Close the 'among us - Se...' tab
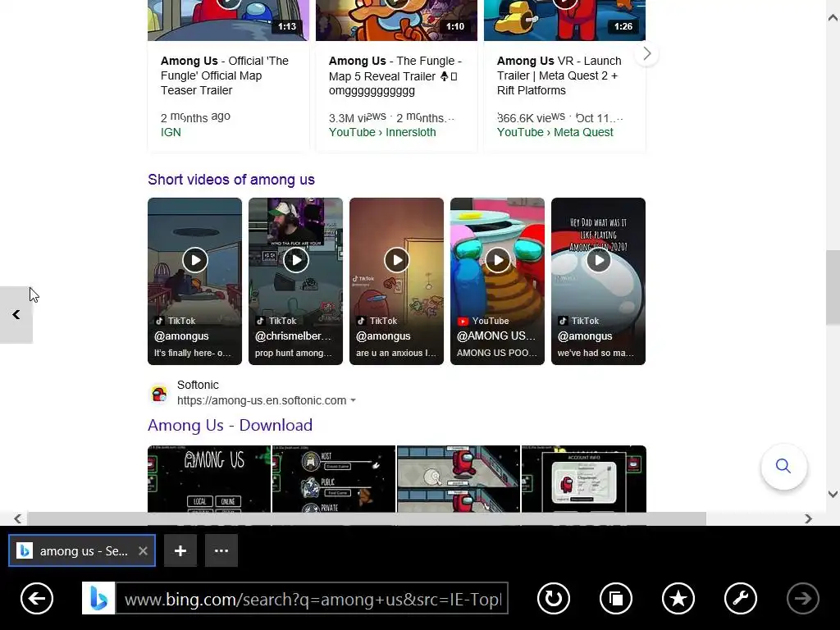Screen dimensions: 840x630 point(143,550)
